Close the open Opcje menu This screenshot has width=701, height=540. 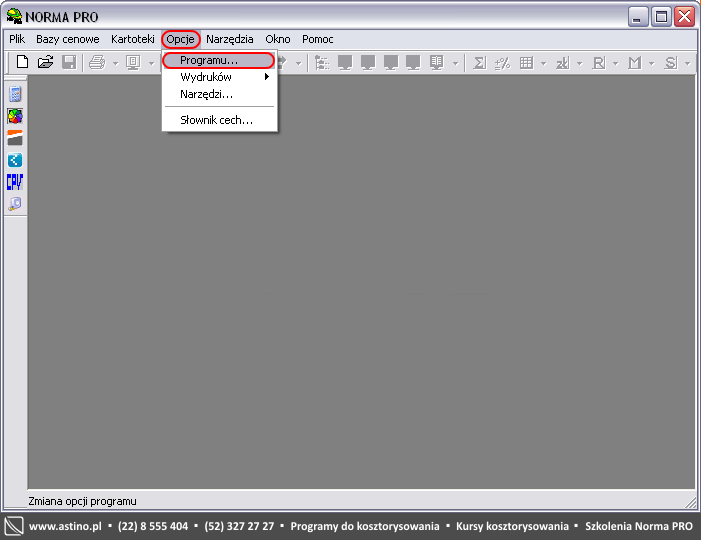181,39
